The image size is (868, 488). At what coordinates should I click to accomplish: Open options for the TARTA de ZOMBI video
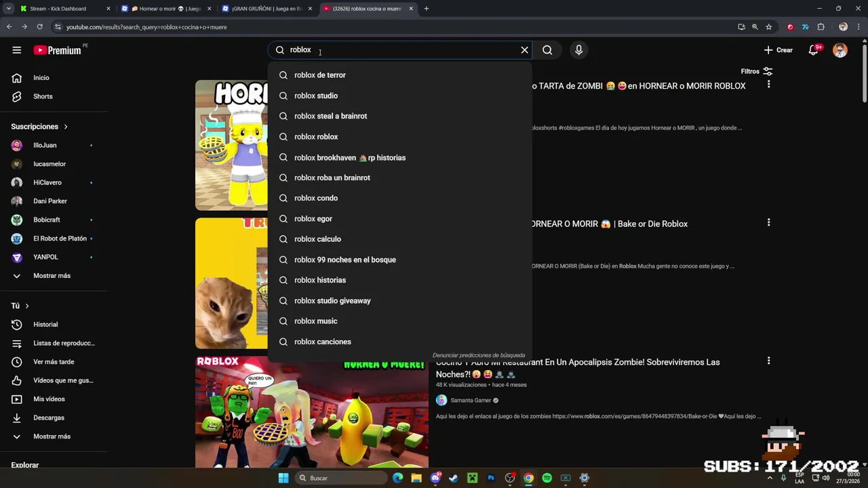pos(768,85)
